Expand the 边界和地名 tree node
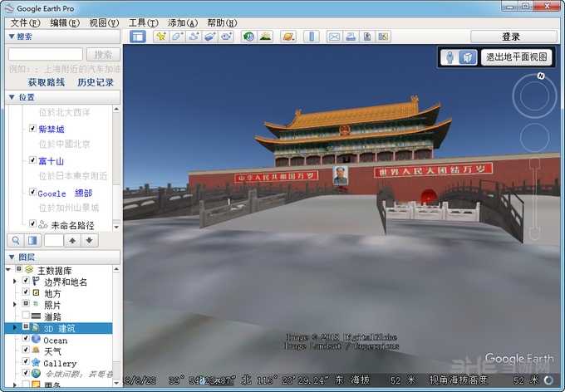This screenshot has height=392, width=565. coord(15,281)
